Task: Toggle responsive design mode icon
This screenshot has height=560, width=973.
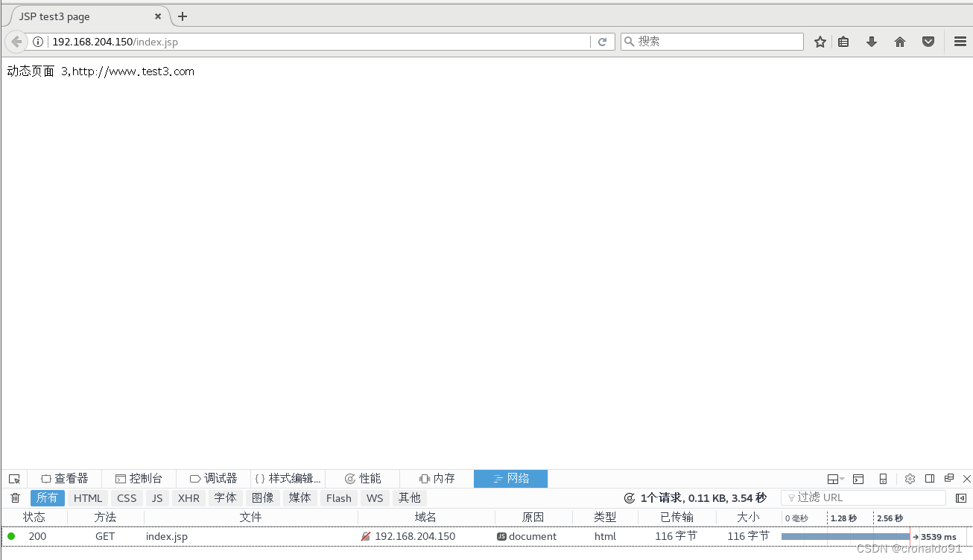Action: coord(883,479)
